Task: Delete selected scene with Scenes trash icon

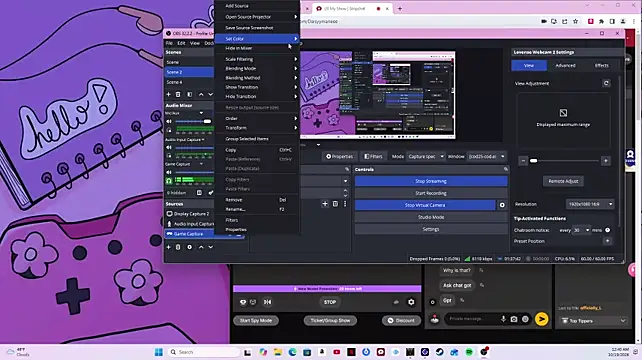Action: (178, 95)
